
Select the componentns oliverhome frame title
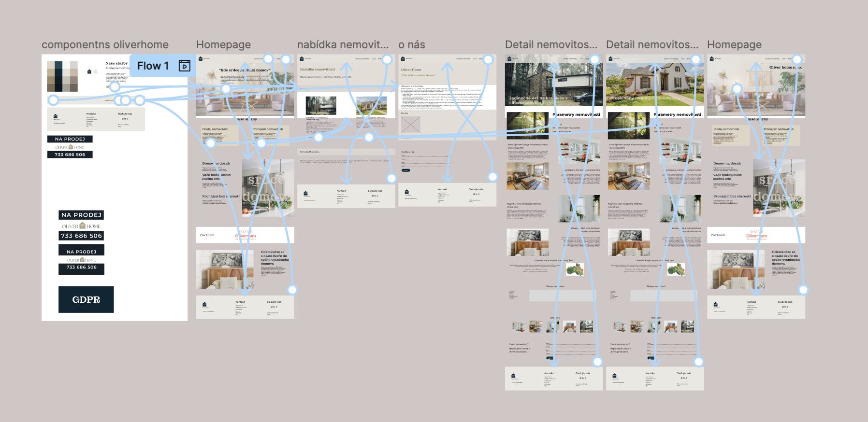[105, 45]
